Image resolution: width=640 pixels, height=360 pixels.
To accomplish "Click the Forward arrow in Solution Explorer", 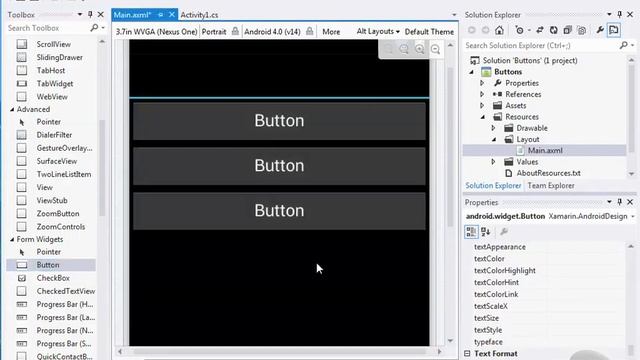I will 485,30.
